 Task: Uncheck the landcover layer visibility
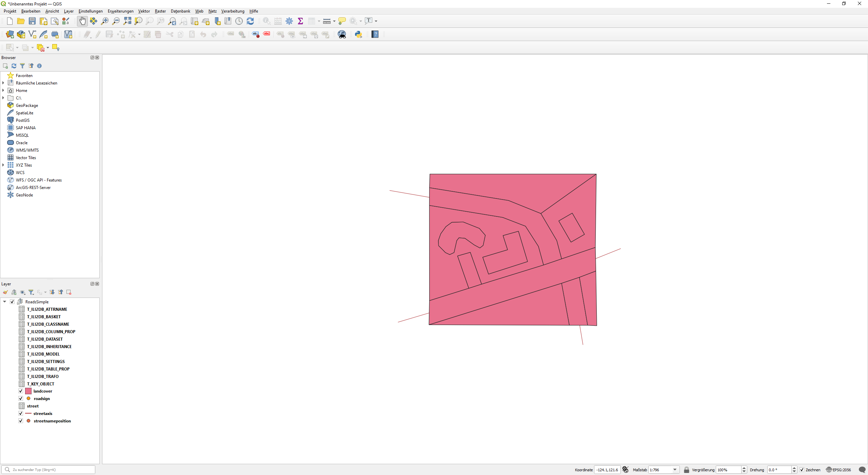21,391
